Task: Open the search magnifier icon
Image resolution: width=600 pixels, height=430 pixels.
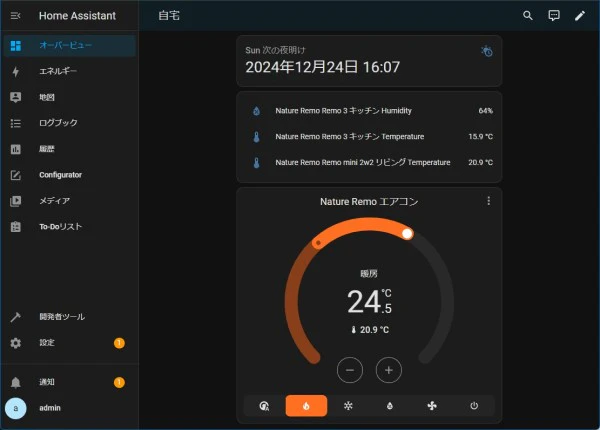Action: [528, 15]
